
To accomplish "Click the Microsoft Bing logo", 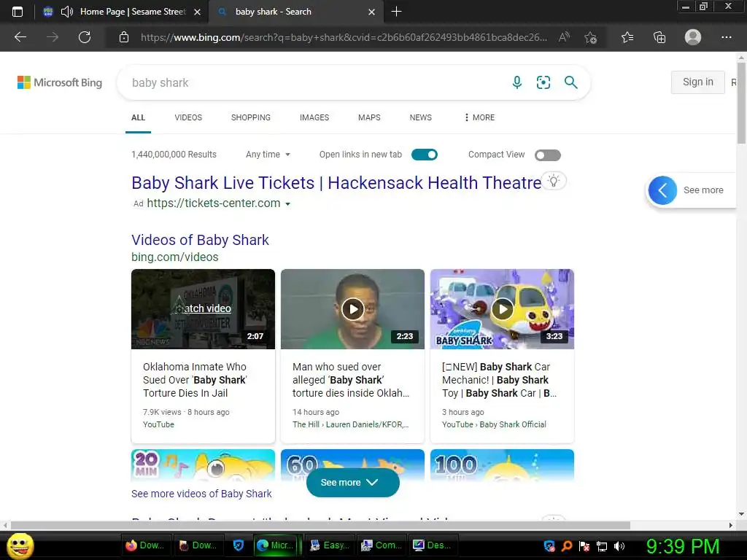I will point(60,82).
